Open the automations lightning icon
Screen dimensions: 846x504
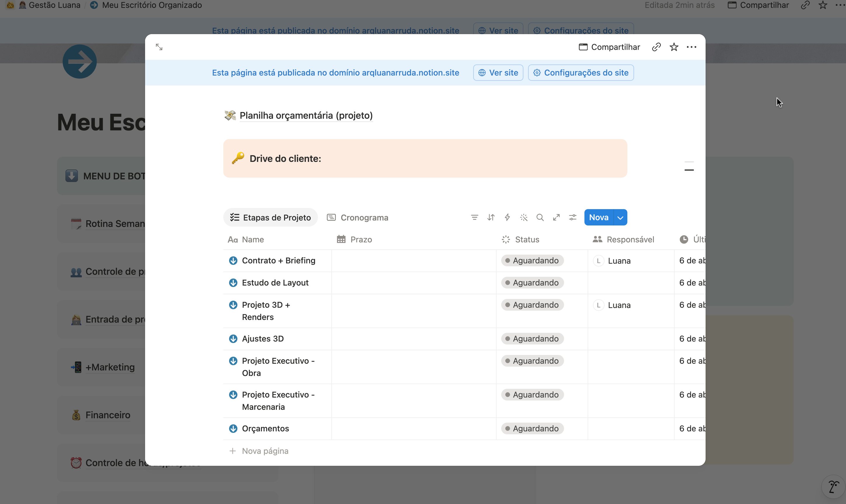point(507,217)
